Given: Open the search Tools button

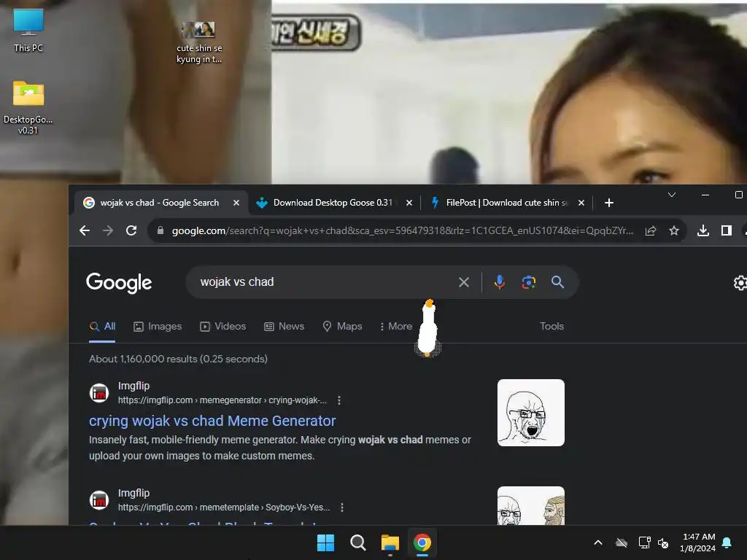Looking at the screenshot, I should [x=551, y=327].
